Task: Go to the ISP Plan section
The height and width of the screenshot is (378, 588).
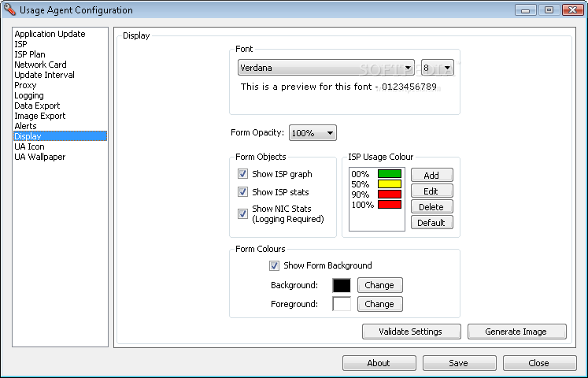Action: coord(30,54)
